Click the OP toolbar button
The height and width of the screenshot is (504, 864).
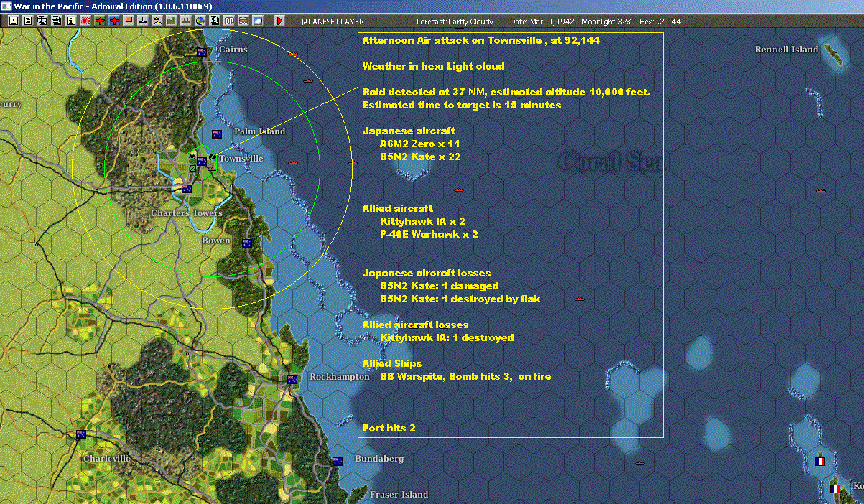coord(228,21)
